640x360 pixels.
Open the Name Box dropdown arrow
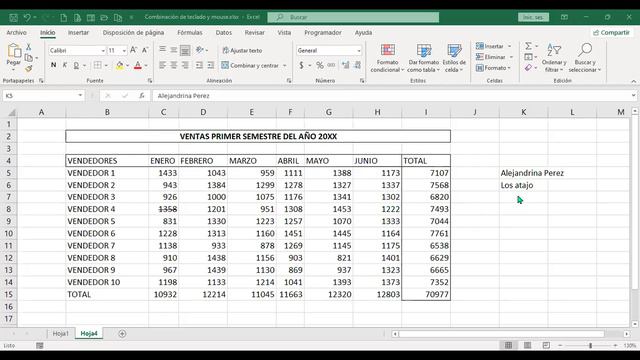(80, 96)
